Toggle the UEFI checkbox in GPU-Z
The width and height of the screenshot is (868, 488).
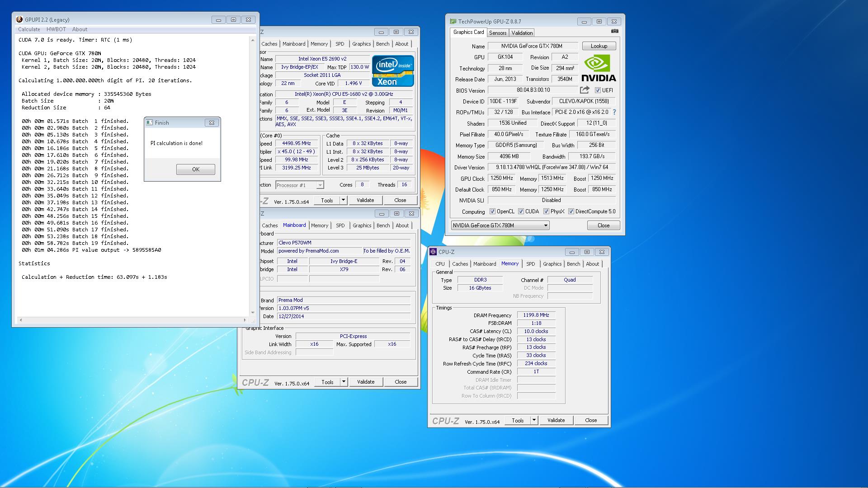coord(598,90)
